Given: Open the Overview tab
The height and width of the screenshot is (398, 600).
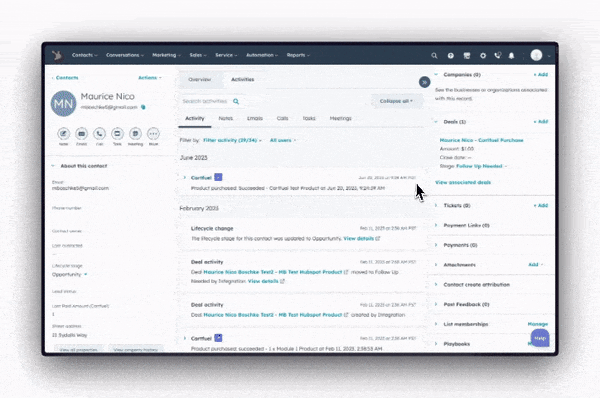Looking at the screenshot, I should click(200, 80).
